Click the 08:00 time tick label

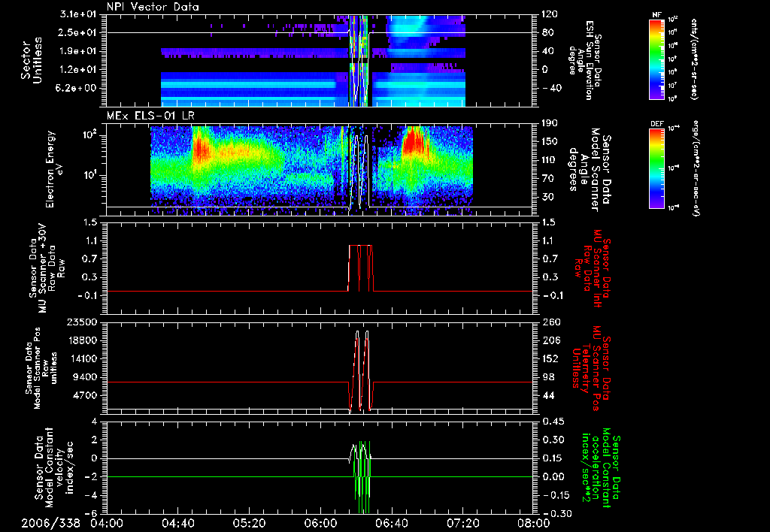pyautogui.click(x=535, y=523)
